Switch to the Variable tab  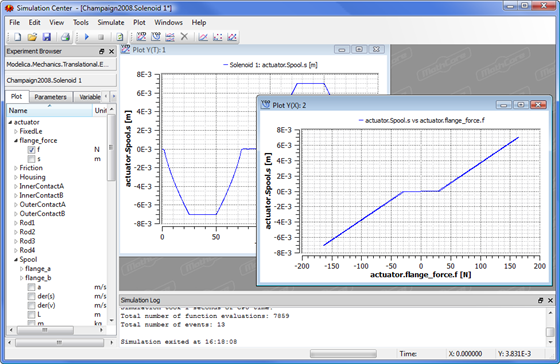point(89,97)
